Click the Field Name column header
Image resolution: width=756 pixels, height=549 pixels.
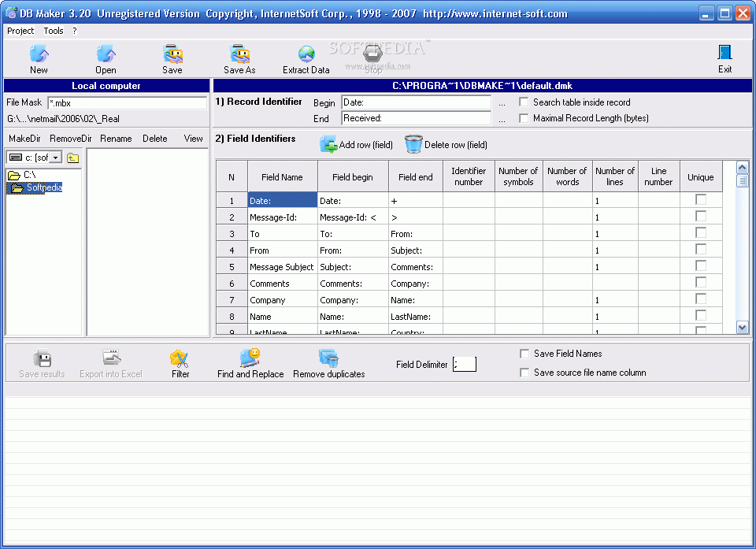[x=283, y=176]
